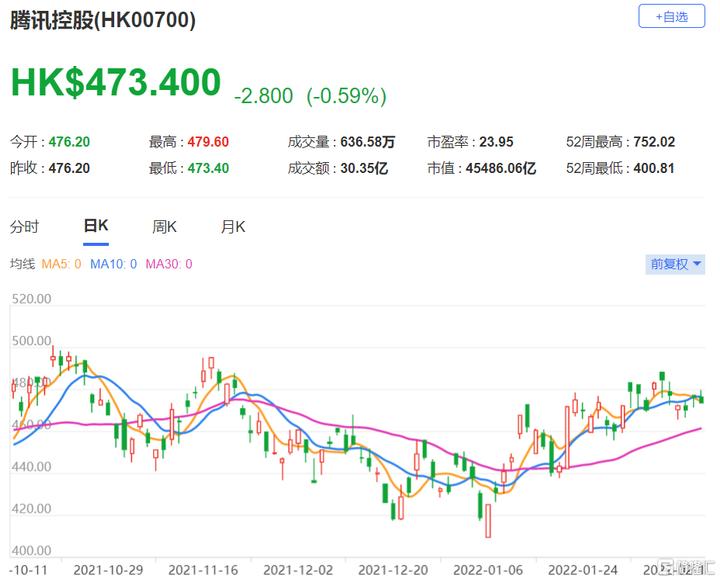Open the 周K weekly chart tab

click(164, 226)
